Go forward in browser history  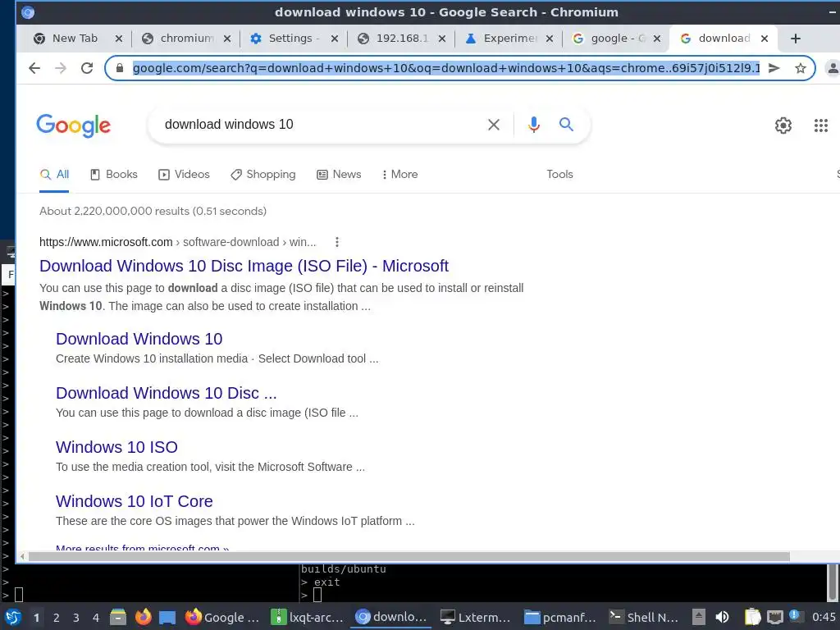pyautogui.click(x=61, y=68)
